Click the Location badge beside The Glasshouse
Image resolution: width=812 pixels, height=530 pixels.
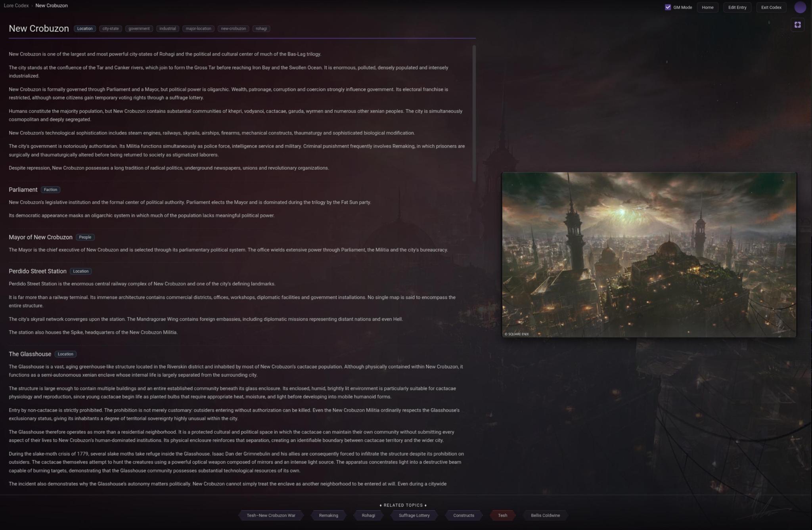coord(65,354)
